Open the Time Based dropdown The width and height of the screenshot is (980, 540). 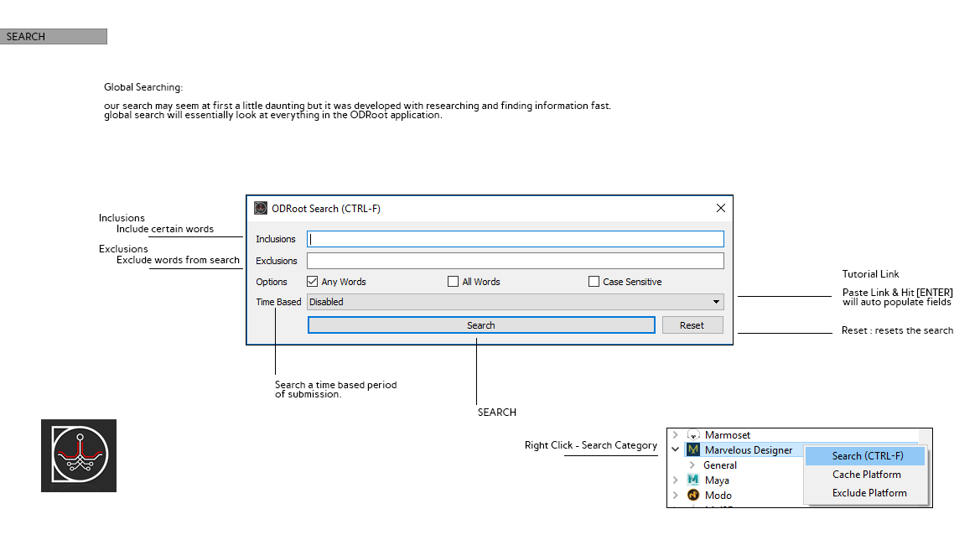click(x=515, y=302)
